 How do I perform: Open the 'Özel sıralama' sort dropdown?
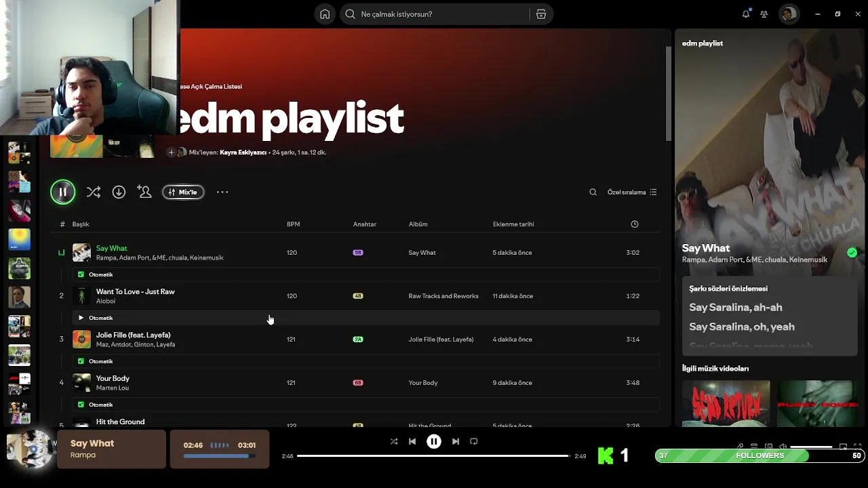click(632, 192)
